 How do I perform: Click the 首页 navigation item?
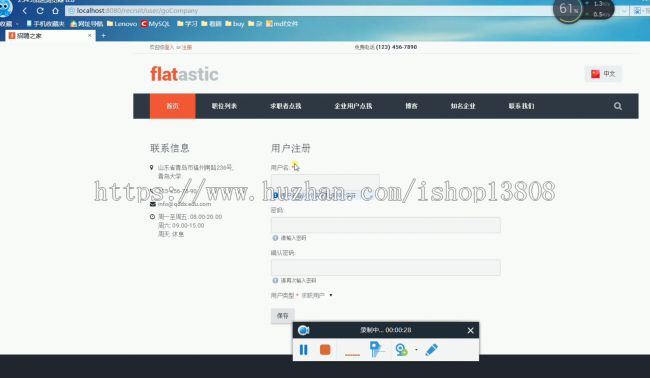(172, 106)
